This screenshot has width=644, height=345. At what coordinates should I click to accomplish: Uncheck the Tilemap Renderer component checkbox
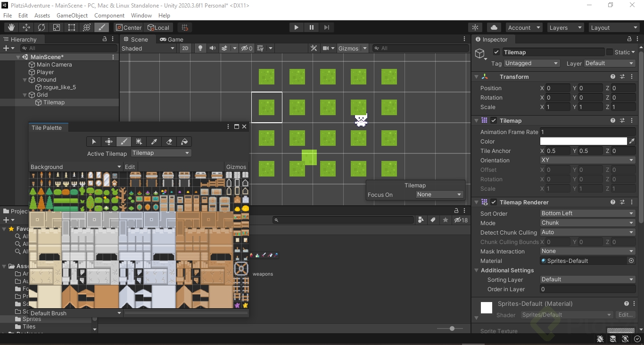tap(494, 202)
